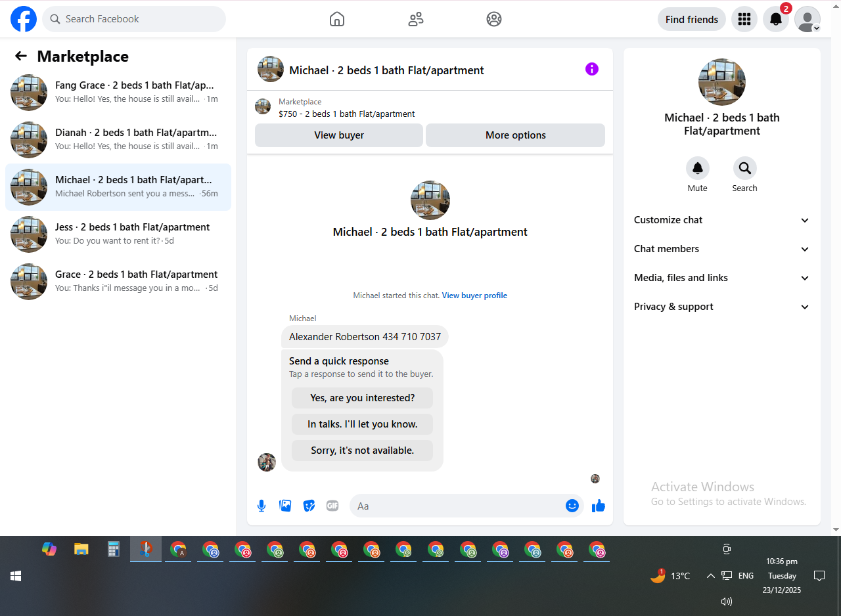Click the View buyer button
Screen dimensions: 841x616
pos(339,135)
